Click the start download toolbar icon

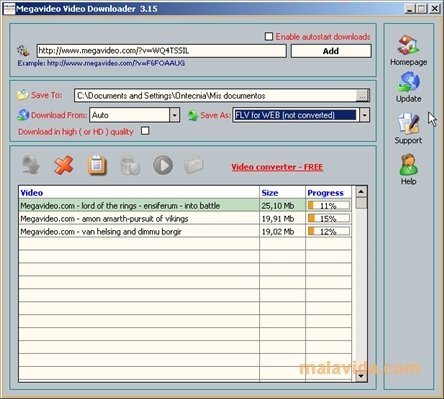click(x=31, y=165)
